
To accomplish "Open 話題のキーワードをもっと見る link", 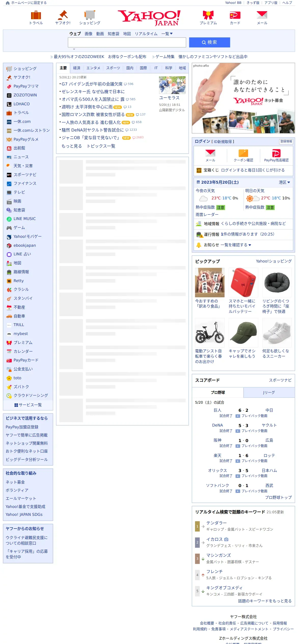I will pos(265,601).
